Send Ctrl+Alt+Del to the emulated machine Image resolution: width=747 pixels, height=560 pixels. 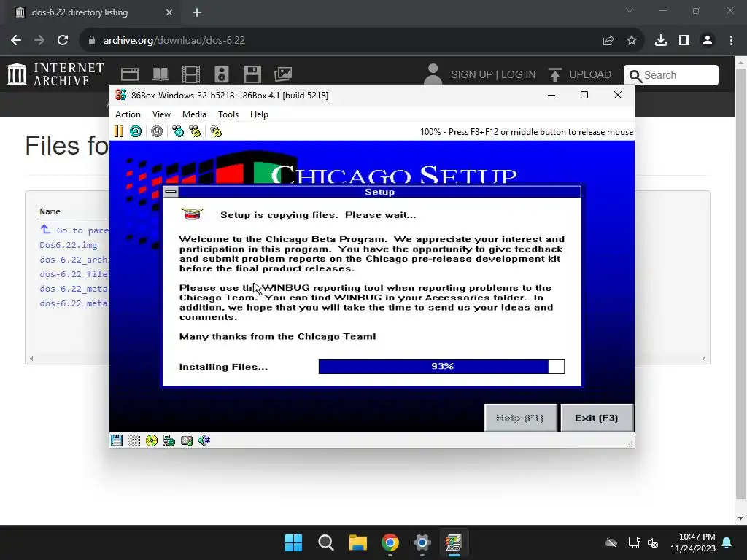178,131
